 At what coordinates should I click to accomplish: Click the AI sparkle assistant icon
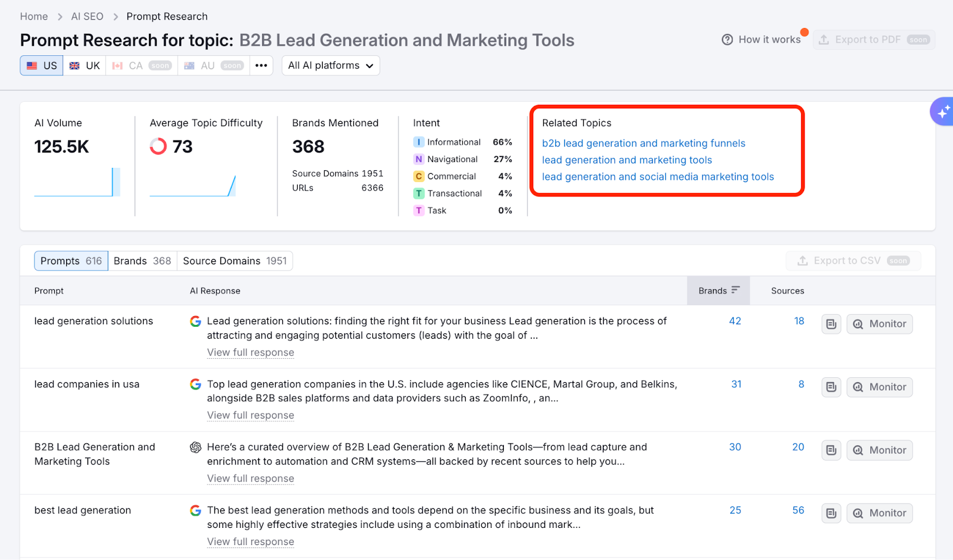(x=943, y=111)
